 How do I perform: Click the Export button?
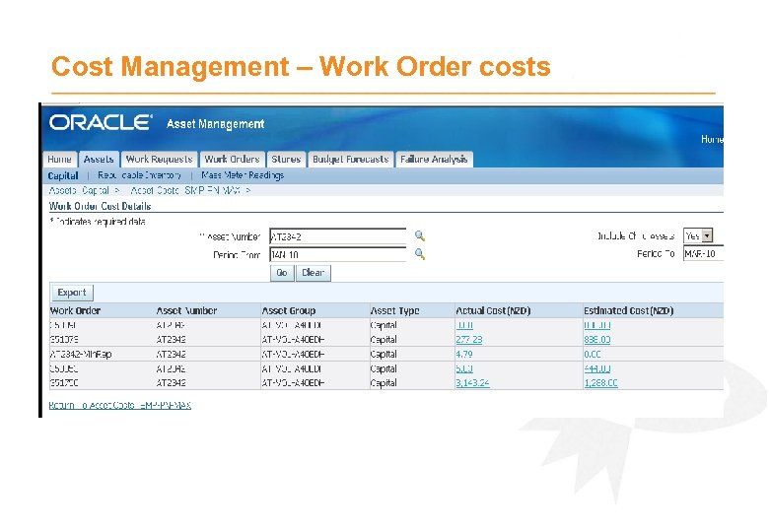pyautogui.click(x=72, y=293)
